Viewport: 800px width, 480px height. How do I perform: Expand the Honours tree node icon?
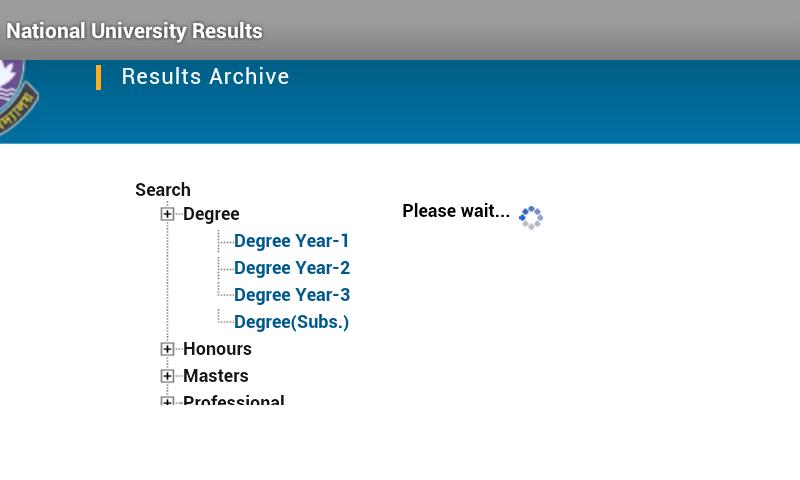pos(167,349)
